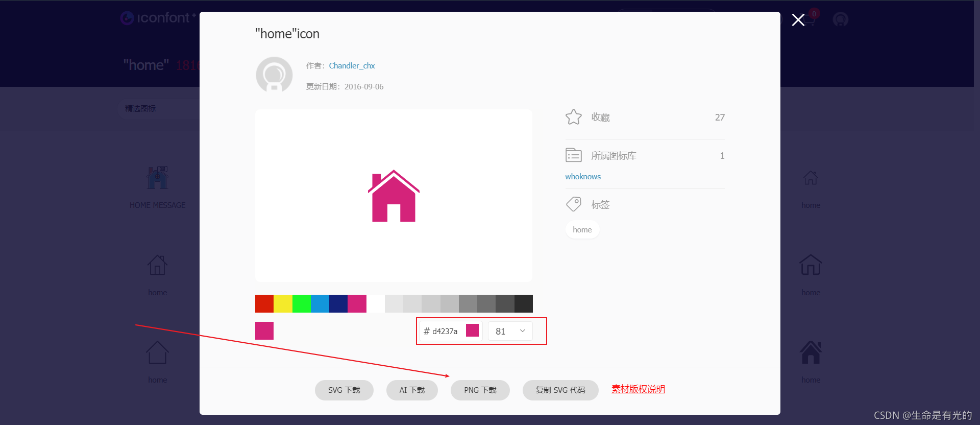Screen dimensions: 980x425
Task: Pick the magenta palette swatch
Action: tap(357, 303)
